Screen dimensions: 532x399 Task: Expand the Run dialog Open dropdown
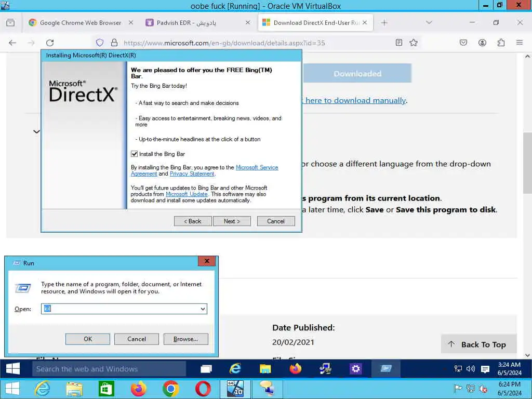click(x=203, y=309)
